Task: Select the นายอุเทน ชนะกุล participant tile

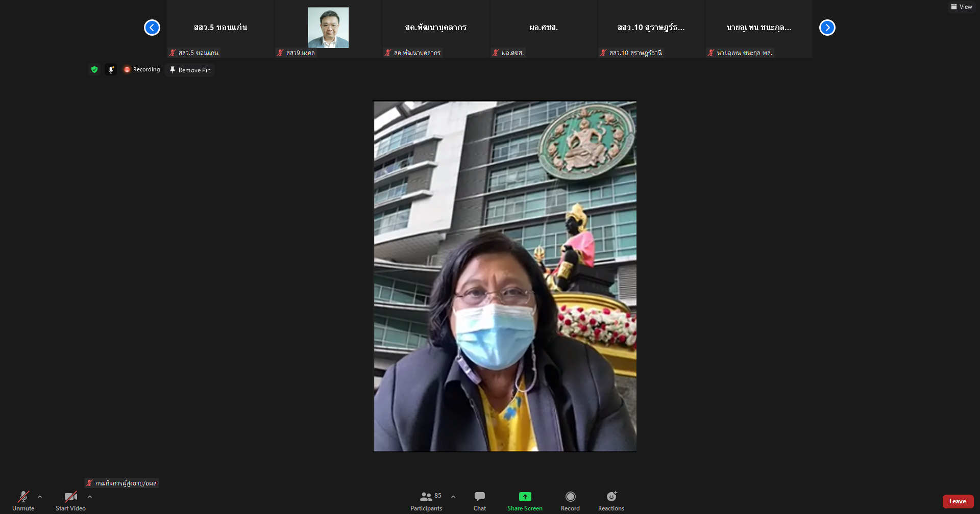Action: [x=759, y=29]
